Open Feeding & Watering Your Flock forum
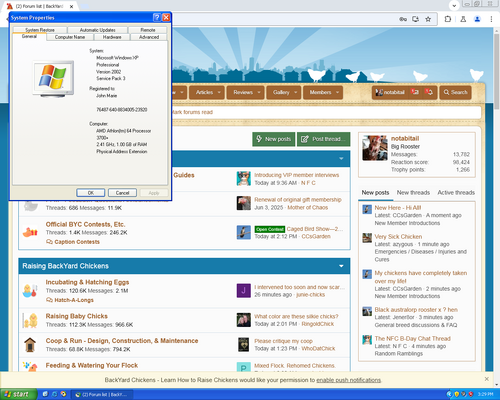Screen dimensions: 500x400 click(92, 365)
